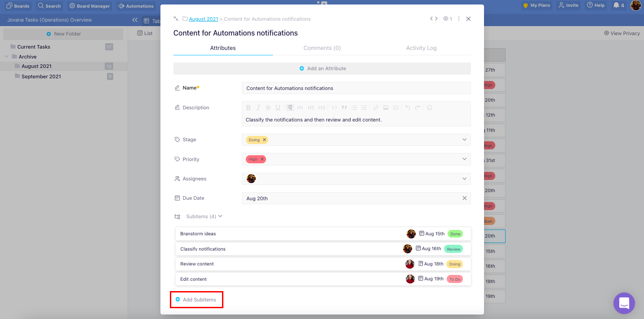This screenshot has height=319, width=644.
Task: Click the emoji icon in Description toolbar
Action: point(429,108)
